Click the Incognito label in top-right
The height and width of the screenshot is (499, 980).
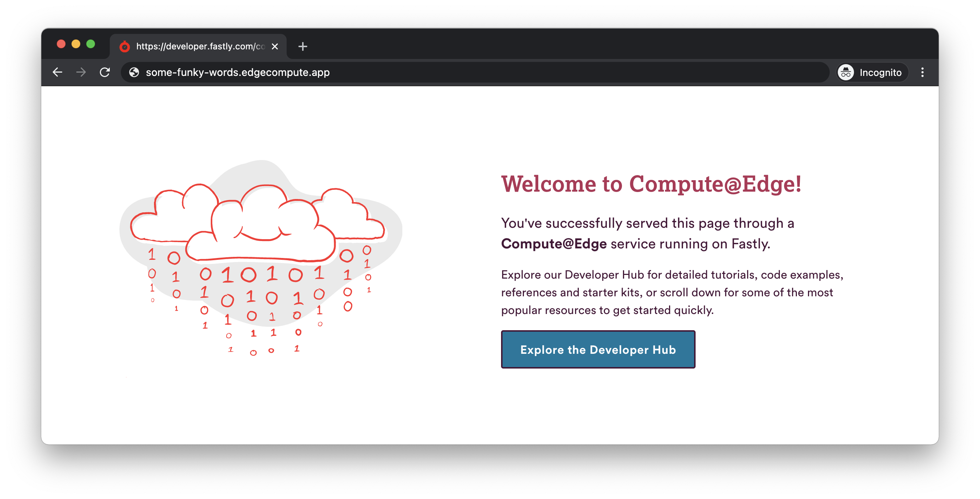880,72
